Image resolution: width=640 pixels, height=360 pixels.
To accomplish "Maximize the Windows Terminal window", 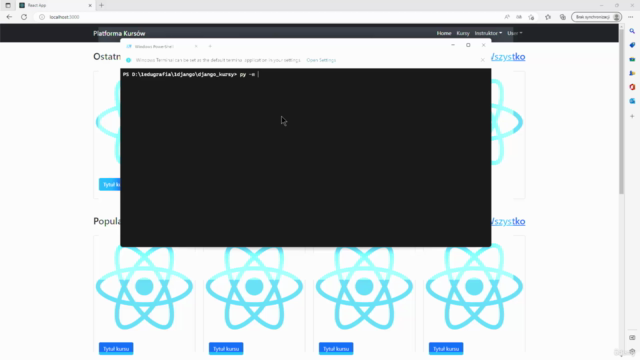I will point(468,45).
